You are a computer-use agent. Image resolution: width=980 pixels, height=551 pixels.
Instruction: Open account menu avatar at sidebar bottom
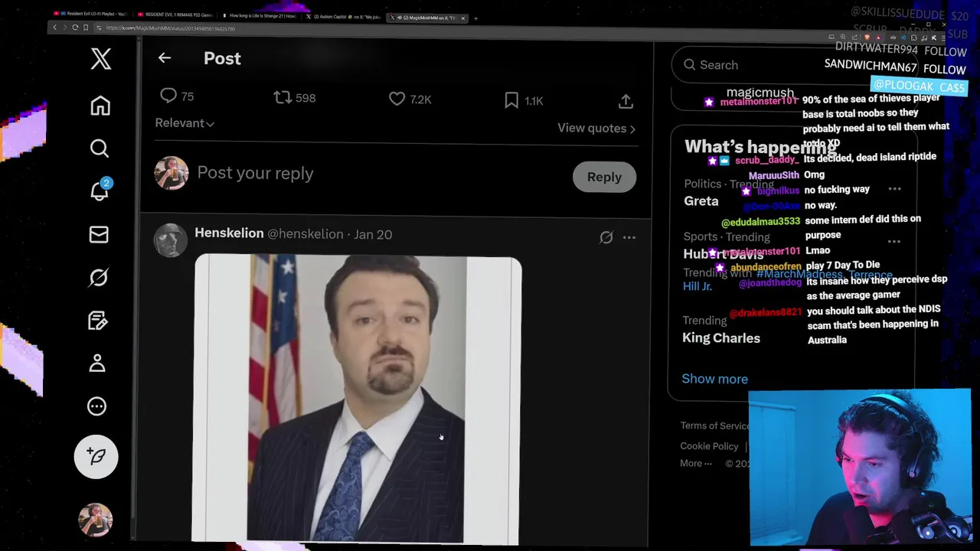click(96, 520)
